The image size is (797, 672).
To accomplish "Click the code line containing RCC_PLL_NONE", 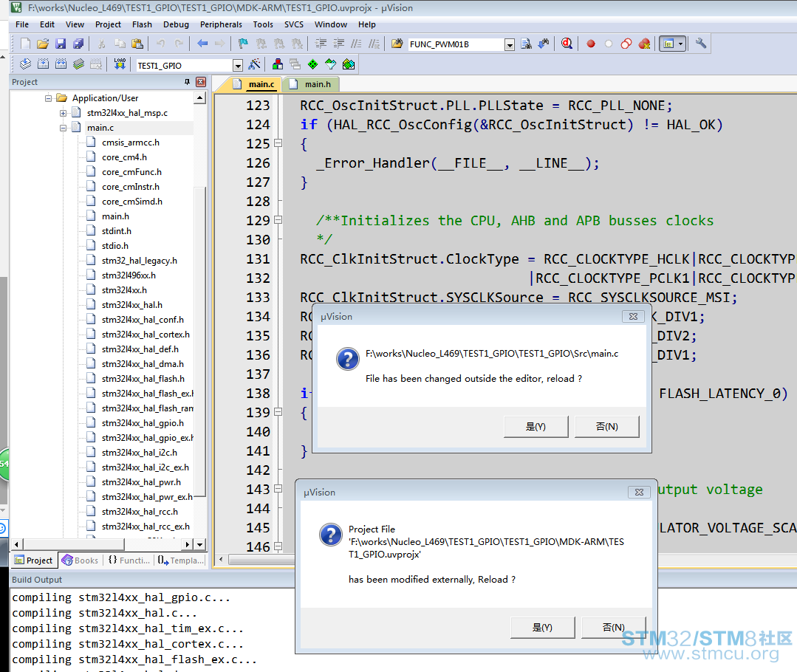I will [487, 106].
